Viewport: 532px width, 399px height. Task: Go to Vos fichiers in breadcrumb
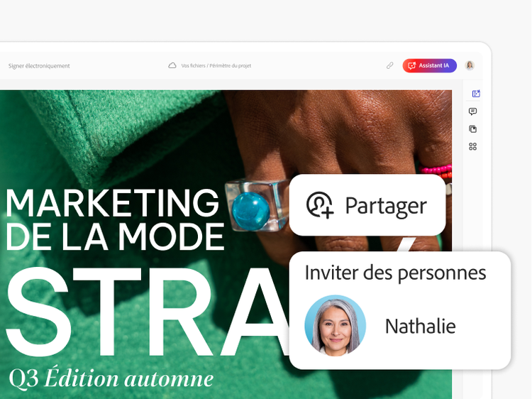click(x=193, y=65)
